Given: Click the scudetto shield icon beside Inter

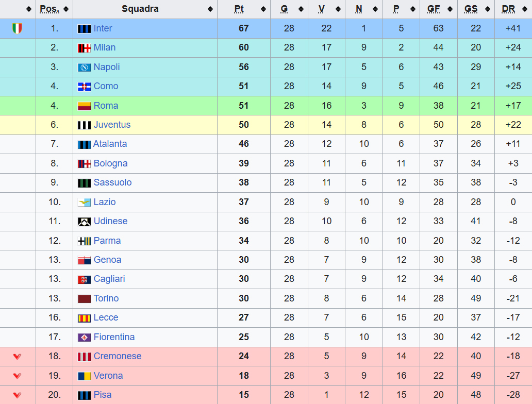Looking at the screenshot, I should (x=18, y=28).
